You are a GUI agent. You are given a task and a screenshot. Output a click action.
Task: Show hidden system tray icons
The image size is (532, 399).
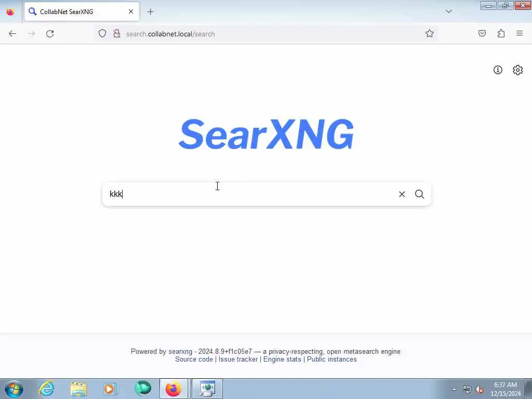pos(454,389)
